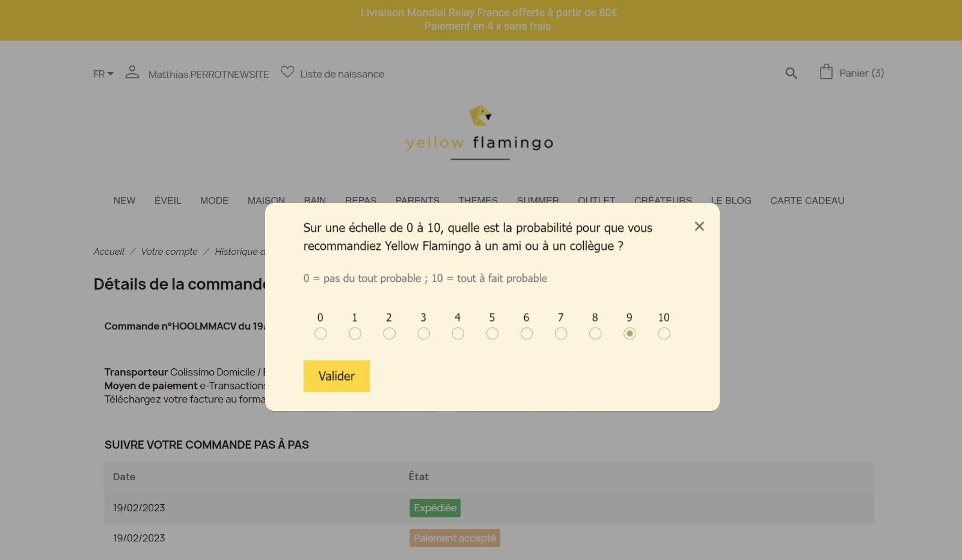Close the recommendation survey popup
Viewport: 962px width, 560px height.
pos(699,227)
